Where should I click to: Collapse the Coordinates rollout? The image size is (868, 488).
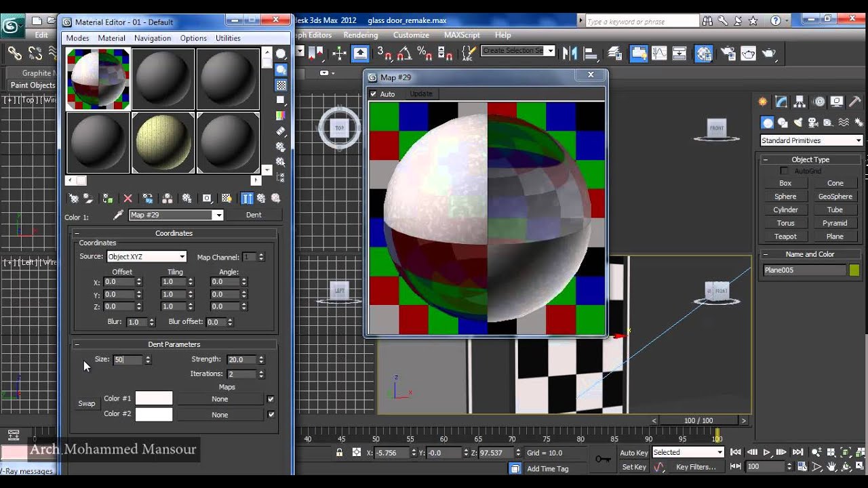(x=174, y=233)
